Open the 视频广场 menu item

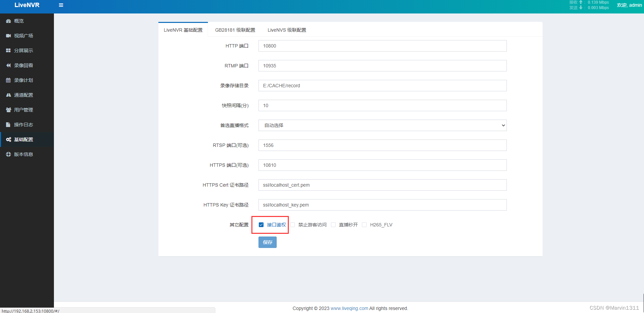(27, 36)
